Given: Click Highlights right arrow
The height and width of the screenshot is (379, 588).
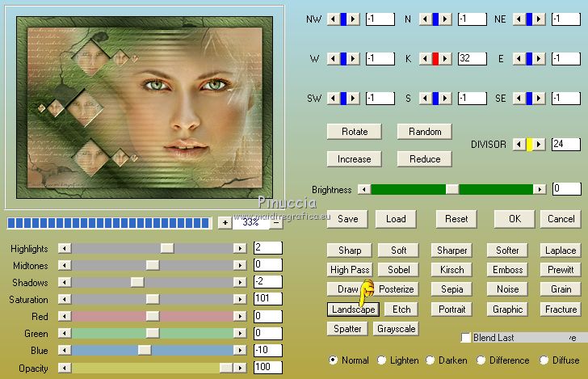Looking at the screenshot, I should (x=240, y=248).
